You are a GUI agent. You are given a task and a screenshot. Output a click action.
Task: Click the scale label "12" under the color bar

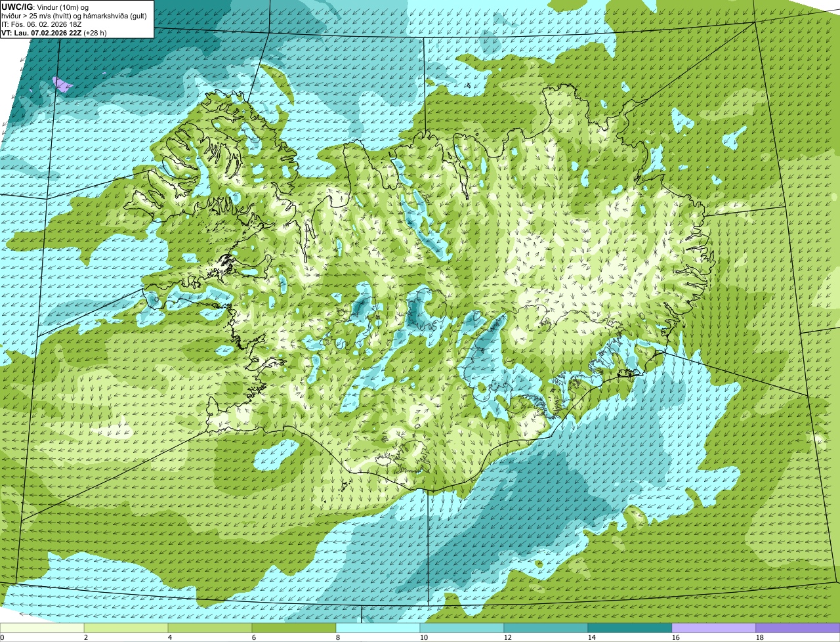pyautogui.click(x=508, y=637)
